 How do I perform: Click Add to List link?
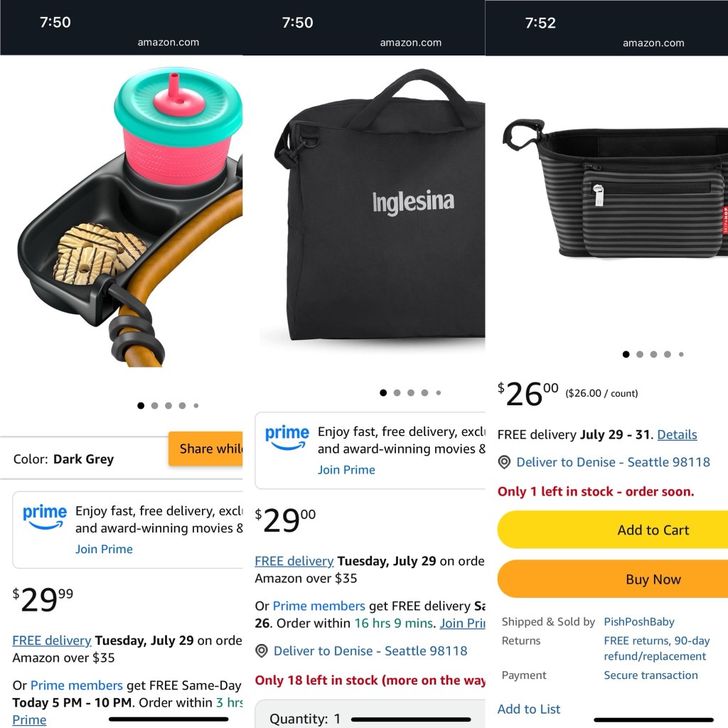tap(529, 709)
